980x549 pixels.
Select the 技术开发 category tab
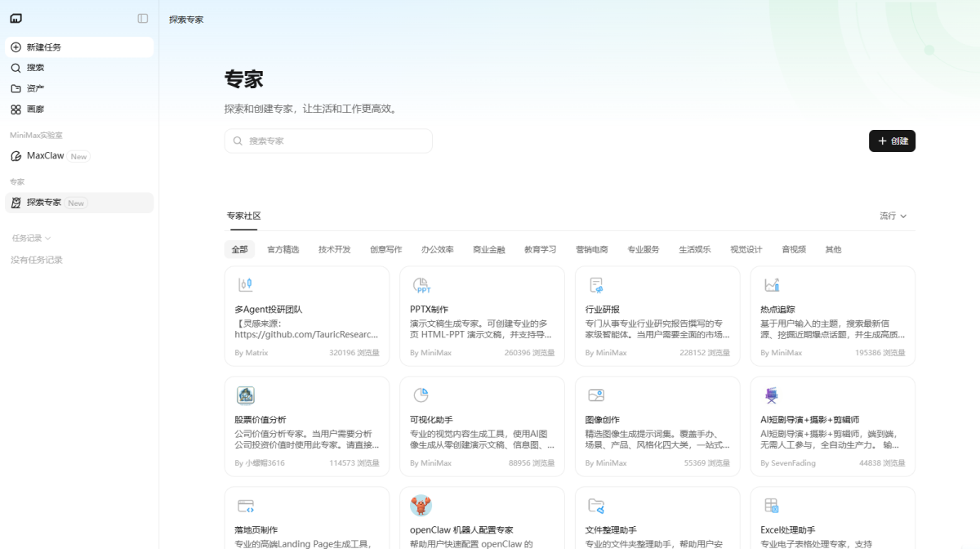click(334, 249)
